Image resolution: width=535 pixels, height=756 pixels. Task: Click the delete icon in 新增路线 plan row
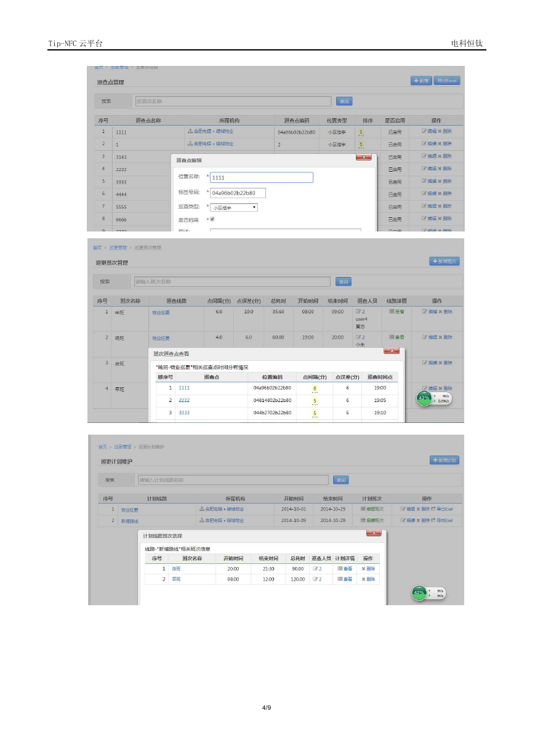pos(418,520)
